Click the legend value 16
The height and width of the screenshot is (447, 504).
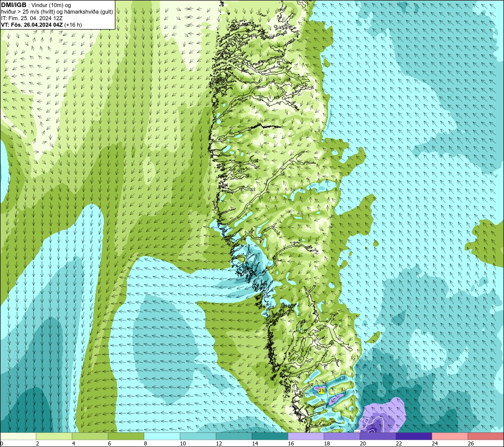(x=291, y=443)
